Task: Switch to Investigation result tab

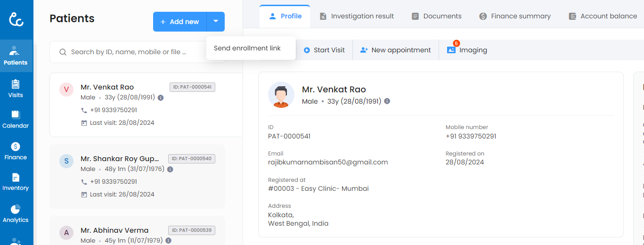Action: [x=357, y=16]
